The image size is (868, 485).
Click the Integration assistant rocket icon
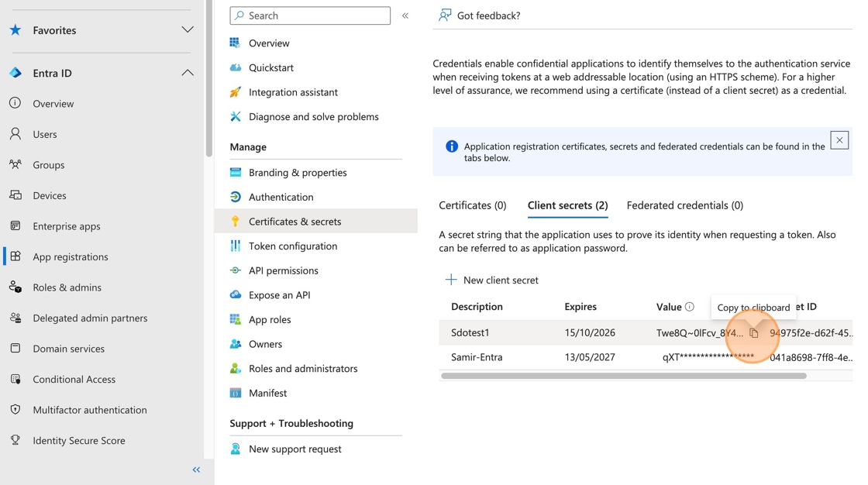pyautogui.click(x=236, y=92)
